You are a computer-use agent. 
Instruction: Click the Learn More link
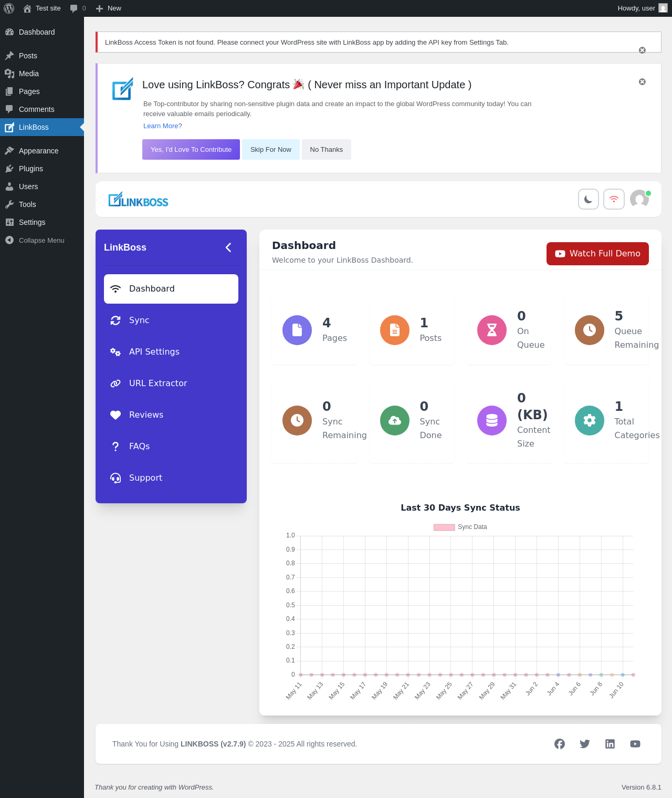[x=161, y=126]
